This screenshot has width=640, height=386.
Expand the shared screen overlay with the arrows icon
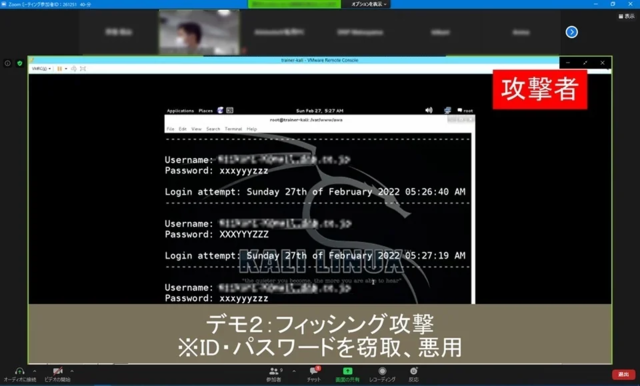[585, 63]
